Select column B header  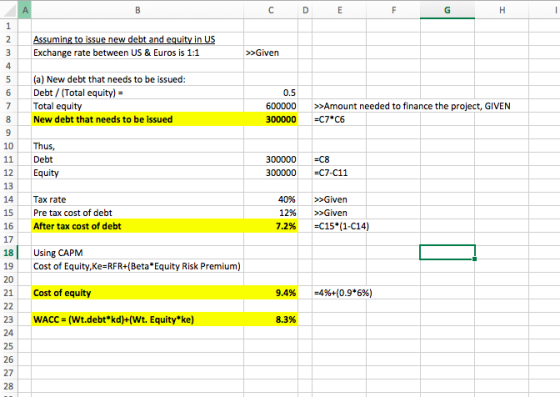pyautogui.click(x=138, y=10)
